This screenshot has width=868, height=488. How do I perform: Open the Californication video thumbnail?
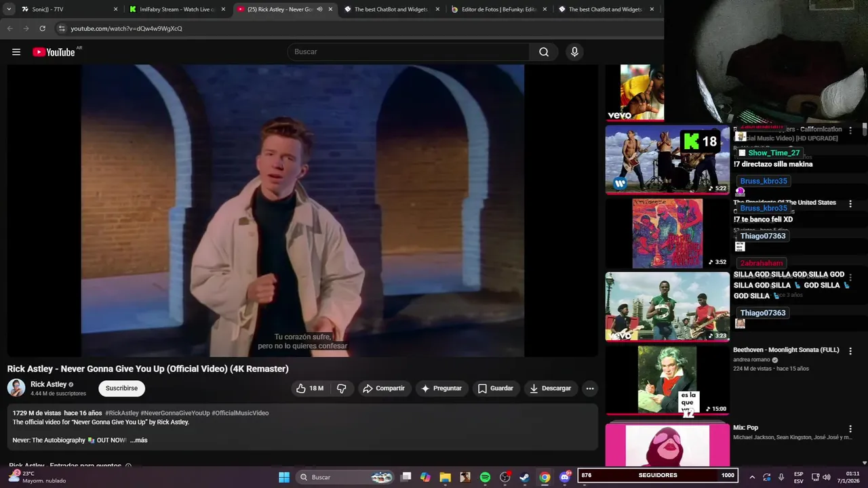click(x=667, y=159)
